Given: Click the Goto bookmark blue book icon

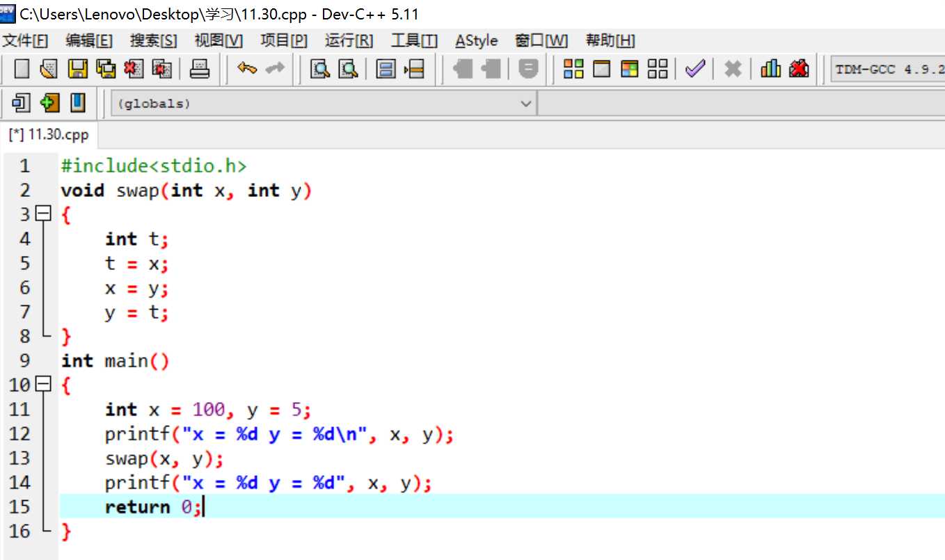Looking at the screenshot, I should click(x=77, y=104).
